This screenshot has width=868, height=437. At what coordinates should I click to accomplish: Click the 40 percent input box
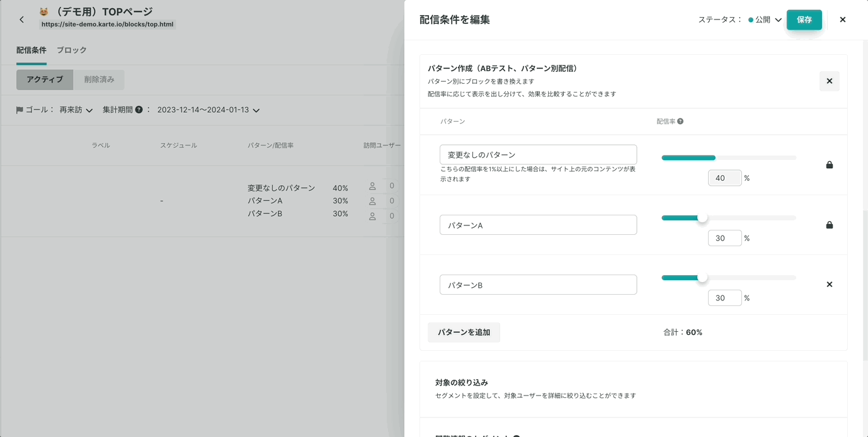coord(724,178)
